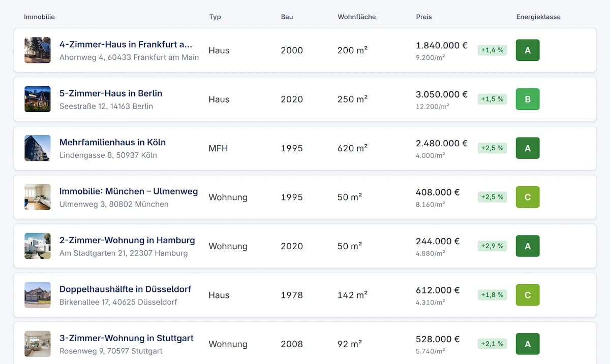View the Mehrfamilienhaus in Köln photo thumbnail
Screen dimensions: 610x364
point(38,148)
